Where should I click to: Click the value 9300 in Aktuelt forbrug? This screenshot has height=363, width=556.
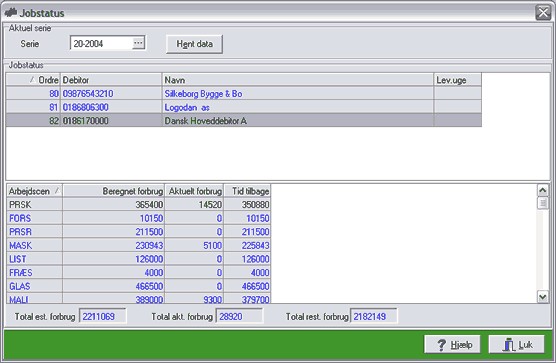point(212,300)
